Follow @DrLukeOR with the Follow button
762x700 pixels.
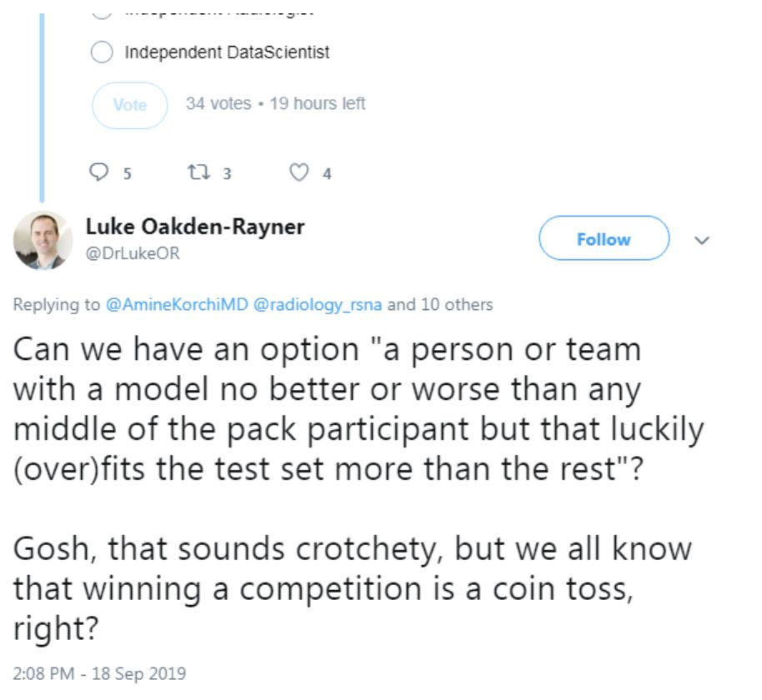click(x=604, y=239)
